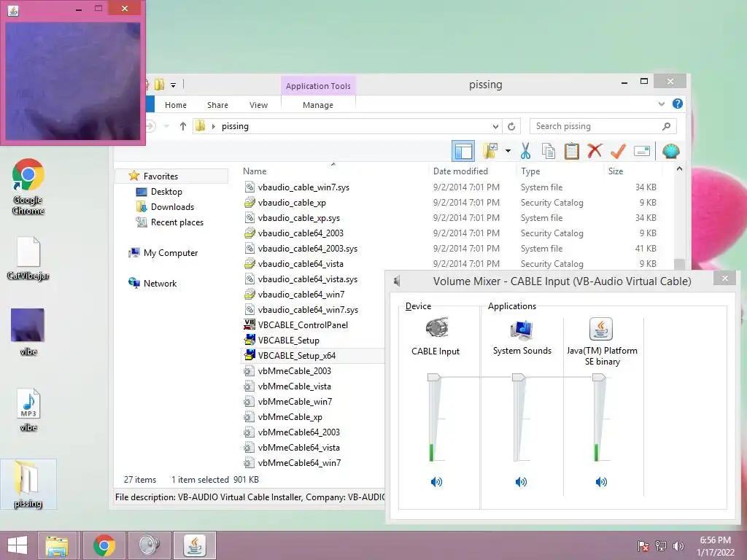Select the VBCABLE_Setup file
Viewport: 747px width, 560px height.
[x=288, y=340]
